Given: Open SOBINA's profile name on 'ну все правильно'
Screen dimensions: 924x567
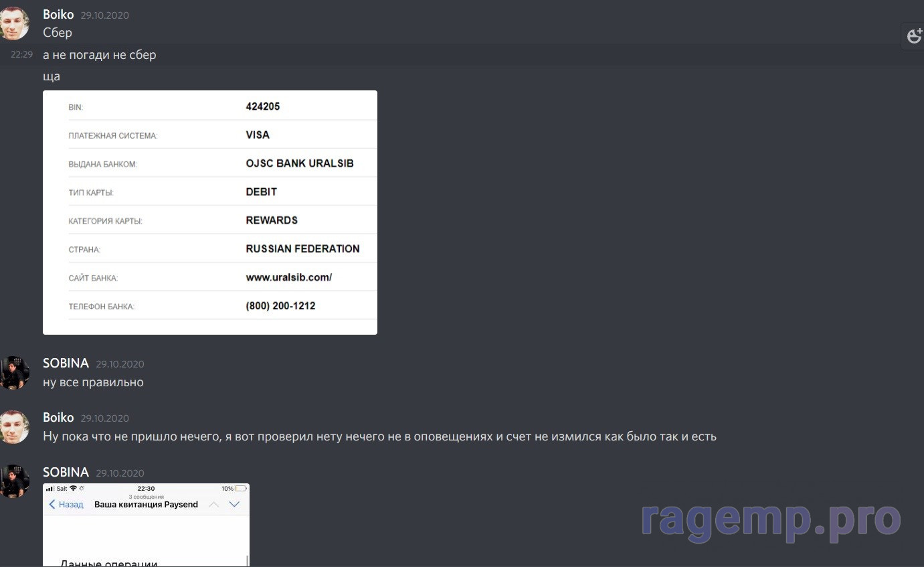Looking at the screenshot, I should (66, 363).
